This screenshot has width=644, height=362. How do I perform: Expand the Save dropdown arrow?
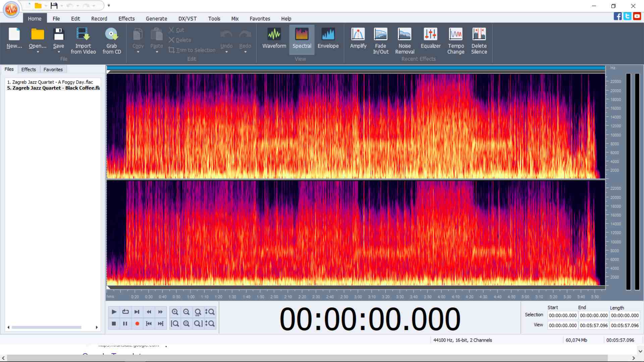tap(59, 52)
